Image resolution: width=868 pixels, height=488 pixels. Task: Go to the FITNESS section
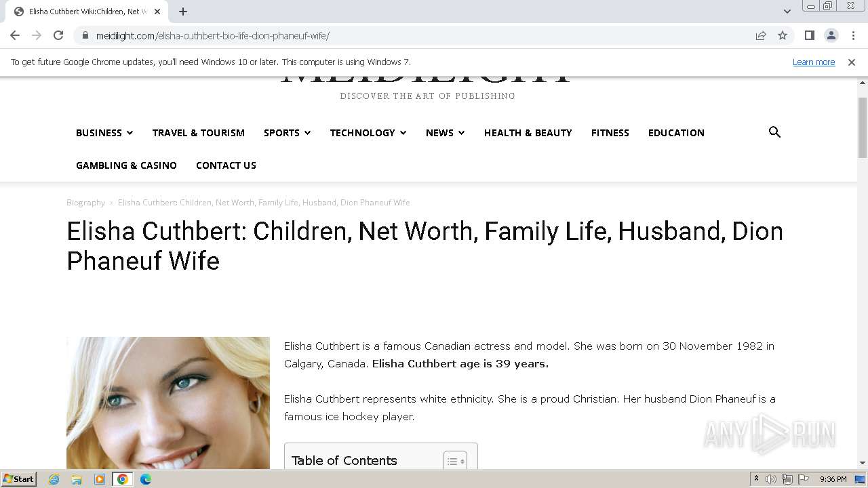pos(610,133)
